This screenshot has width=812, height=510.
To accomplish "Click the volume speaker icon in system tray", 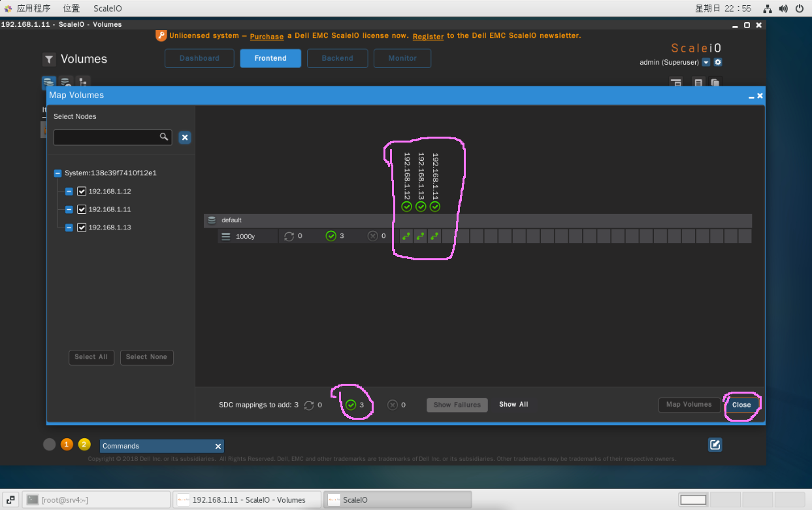I will [x=783, y=8].
